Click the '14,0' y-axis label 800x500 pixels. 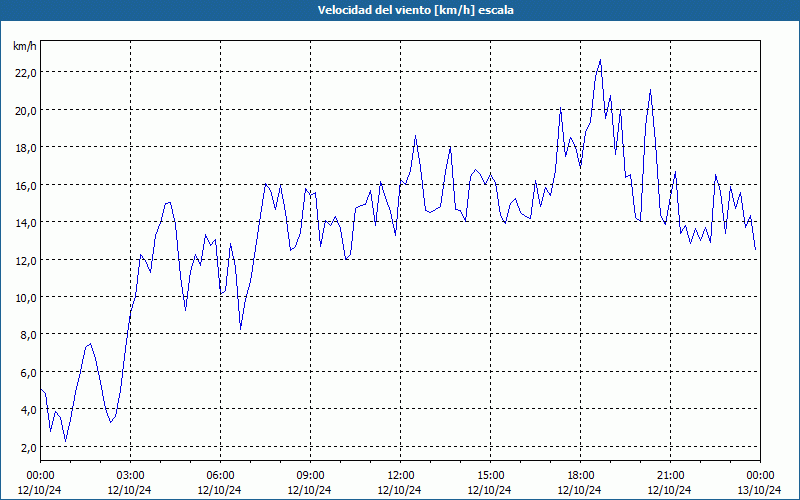click(x=26, y=222)
